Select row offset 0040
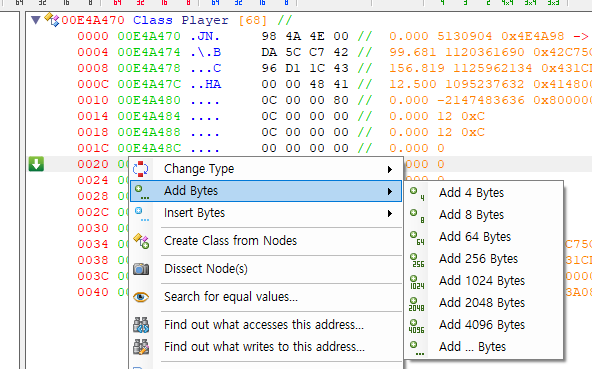 tap(93, 292)
